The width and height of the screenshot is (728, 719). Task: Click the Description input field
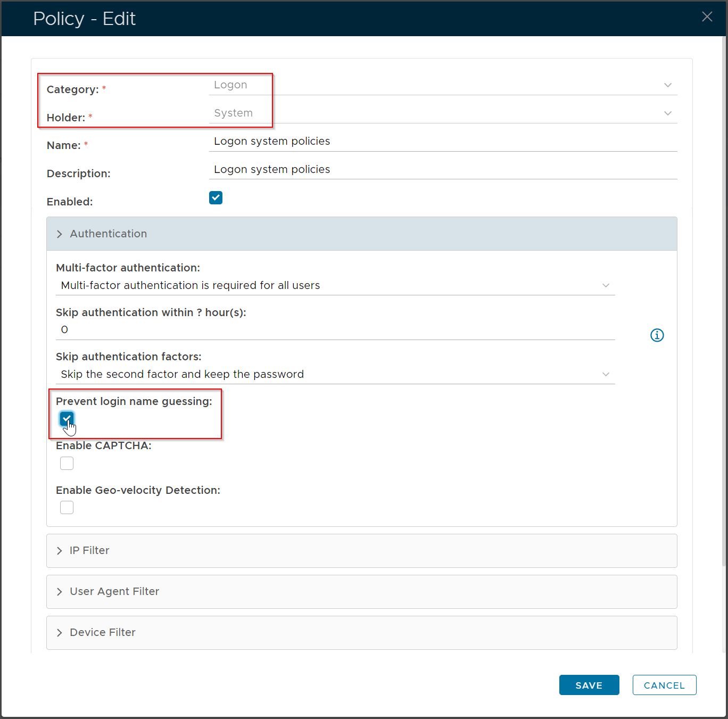443,170
